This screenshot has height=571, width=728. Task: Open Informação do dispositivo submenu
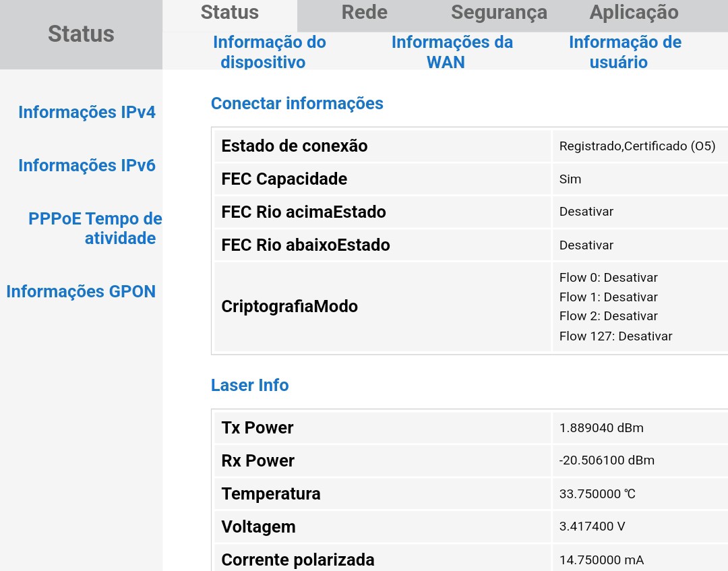coord(269,52)
